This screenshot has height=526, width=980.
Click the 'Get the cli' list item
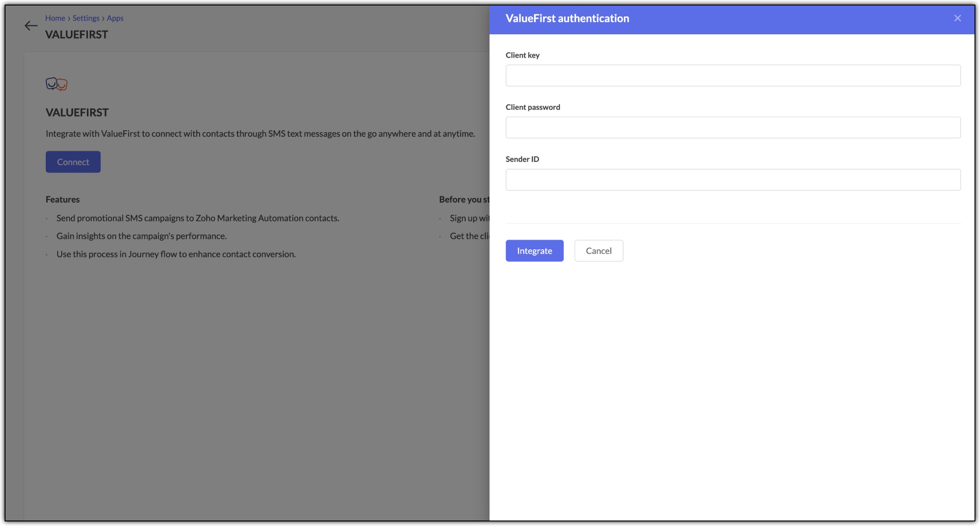pyautogui.click(x=470, y=236)
